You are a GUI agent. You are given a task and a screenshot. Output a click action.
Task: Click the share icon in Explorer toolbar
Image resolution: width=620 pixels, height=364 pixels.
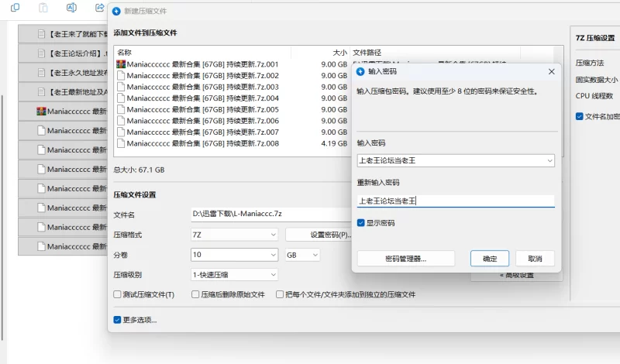pos(100,8)
